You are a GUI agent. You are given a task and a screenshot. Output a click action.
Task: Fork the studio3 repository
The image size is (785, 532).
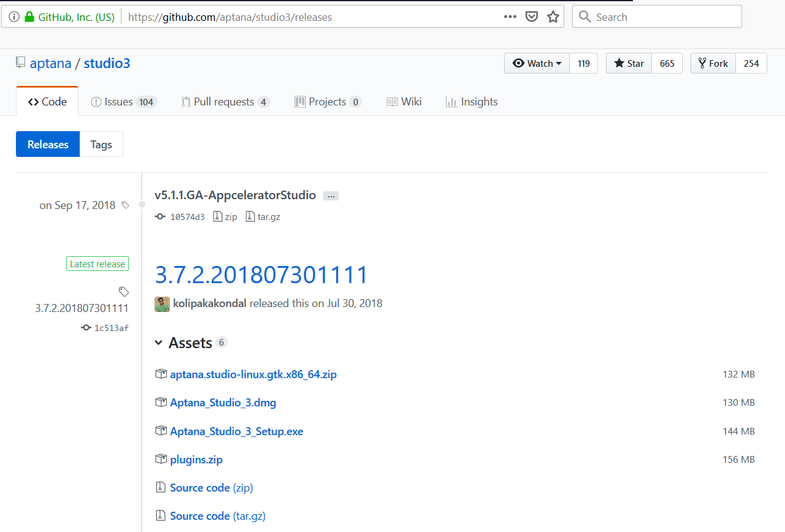click(x=713, y=63)
